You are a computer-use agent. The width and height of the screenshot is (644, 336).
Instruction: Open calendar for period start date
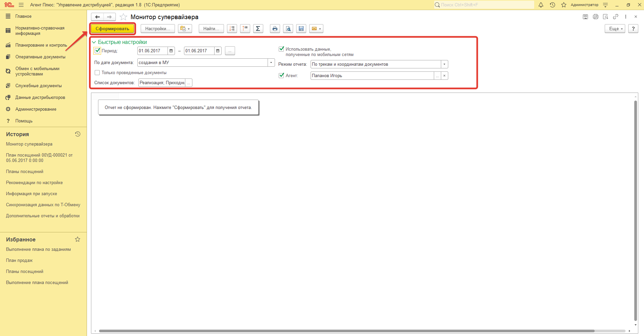pyautogui.click(x=171, y=51)
